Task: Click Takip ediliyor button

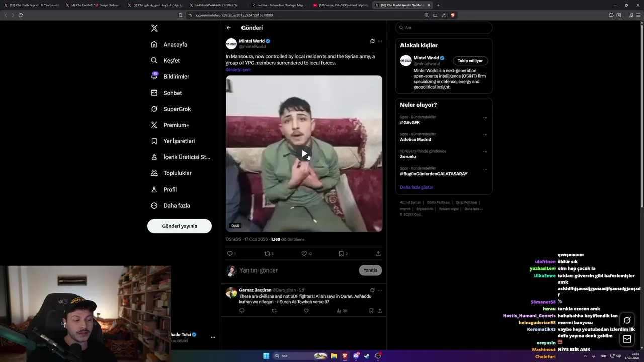Action: pyautogui.click(x=470, y=61)
